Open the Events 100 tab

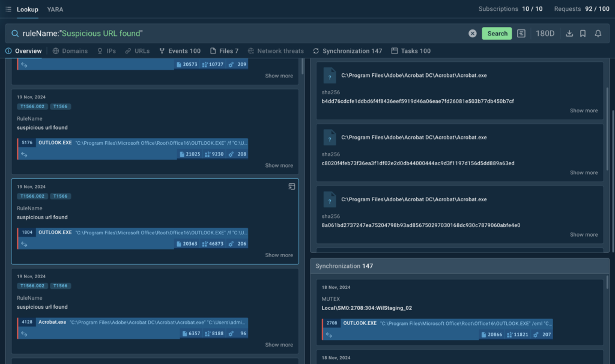[180, 51]
